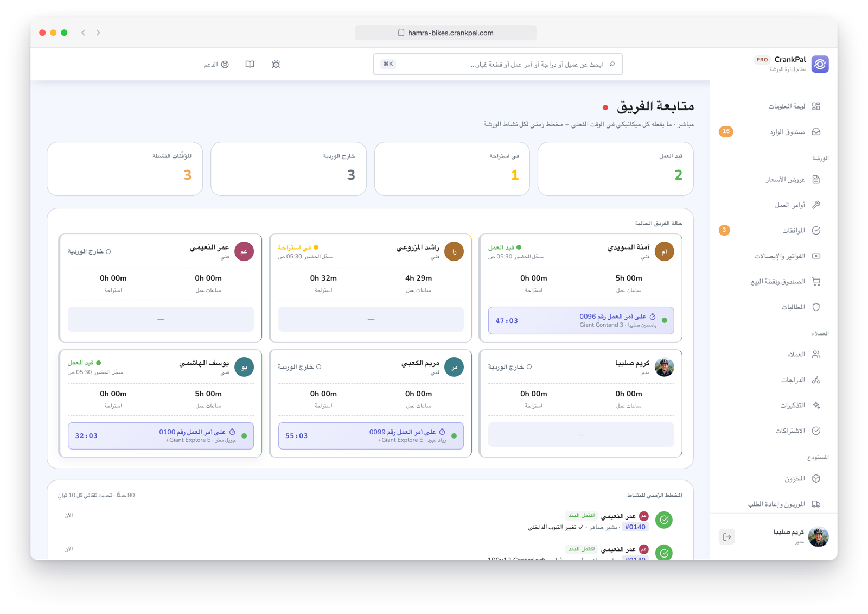Click avatar of عمر النعيمي team card
Screen dimensions: 868x614
[244, 251]
